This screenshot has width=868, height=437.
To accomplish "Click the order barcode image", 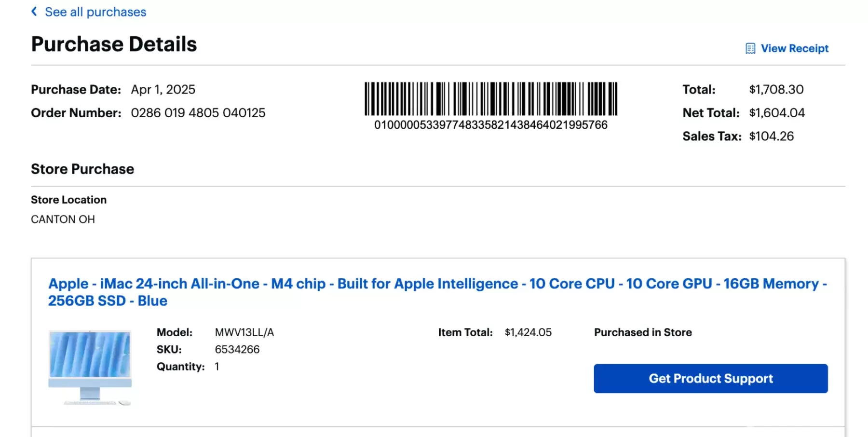I will pyautogui.click(x=490, y=98).
